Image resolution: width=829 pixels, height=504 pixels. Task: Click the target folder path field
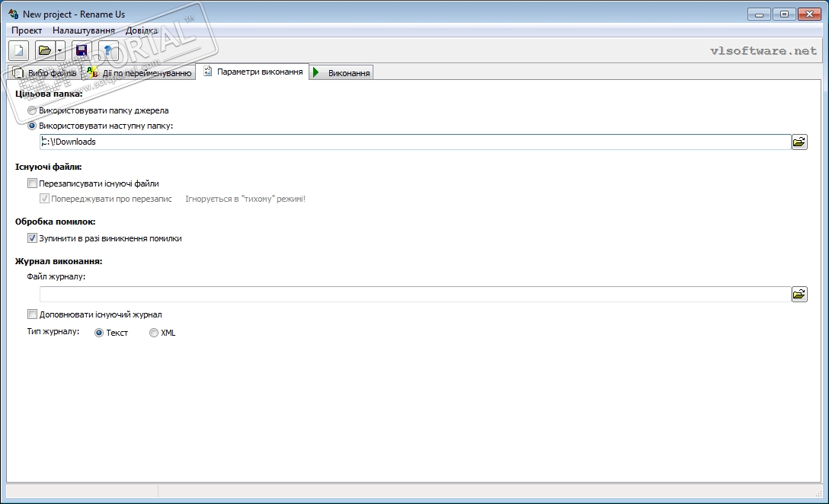415,142
